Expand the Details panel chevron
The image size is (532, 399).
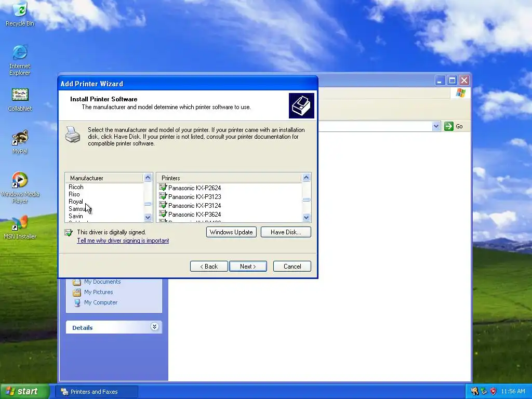coord(154,327)
